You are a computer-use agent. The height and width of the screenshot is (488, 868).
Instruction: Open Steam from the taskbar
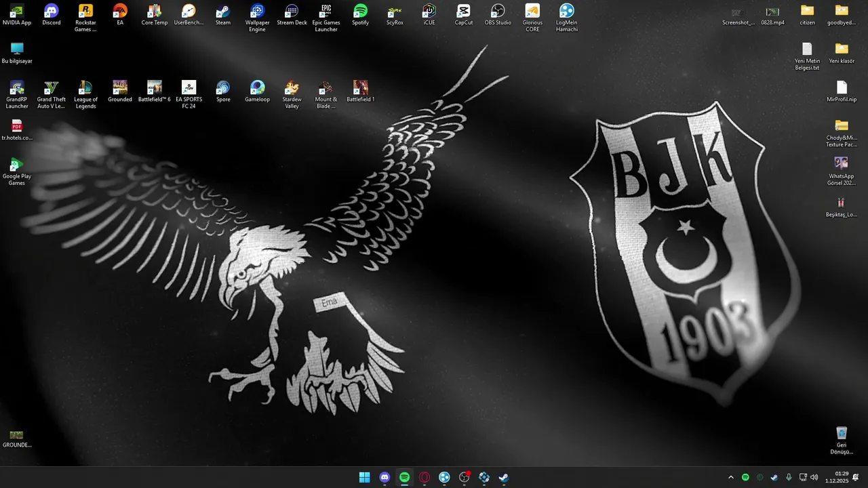coord(504,477)
